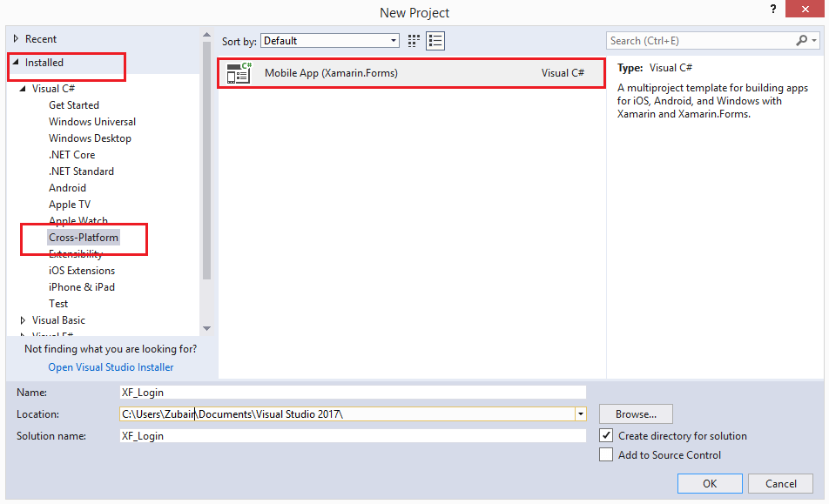The height and width of the screenshot is (504, 829).
Task: Click the Browse button
Action: pyautogui.click(x=635, y=413)
